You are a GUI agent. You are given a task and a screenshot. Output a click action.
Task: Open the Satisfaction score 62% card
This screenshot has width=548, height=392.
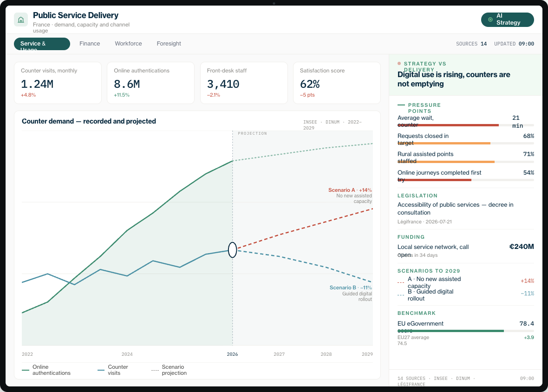tap(337, 83)
